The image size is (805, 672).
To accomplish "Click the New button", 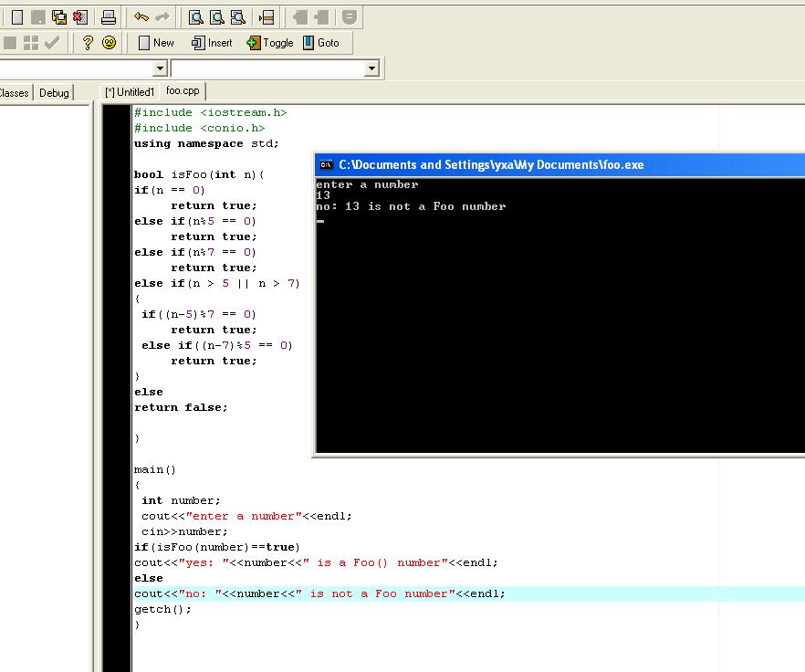I will click(x=156, y=43).
